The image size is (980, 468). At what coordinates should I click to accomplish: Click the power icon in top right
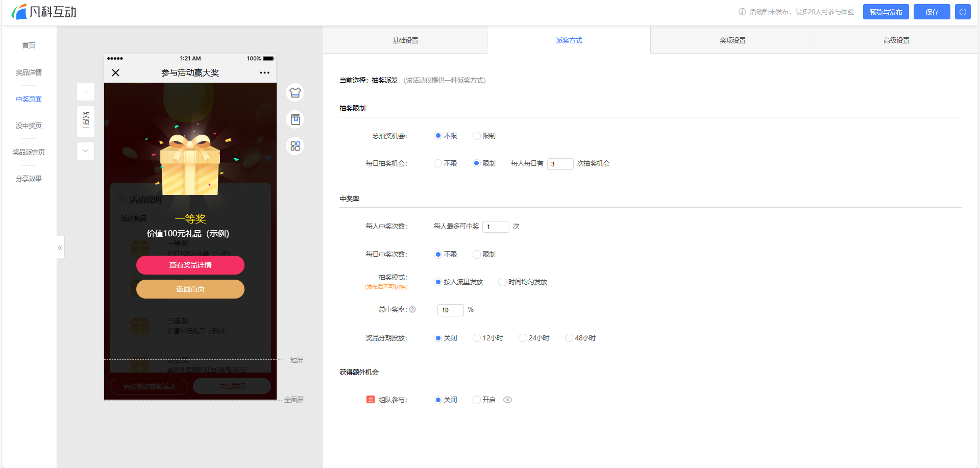[x=963, y=12]
